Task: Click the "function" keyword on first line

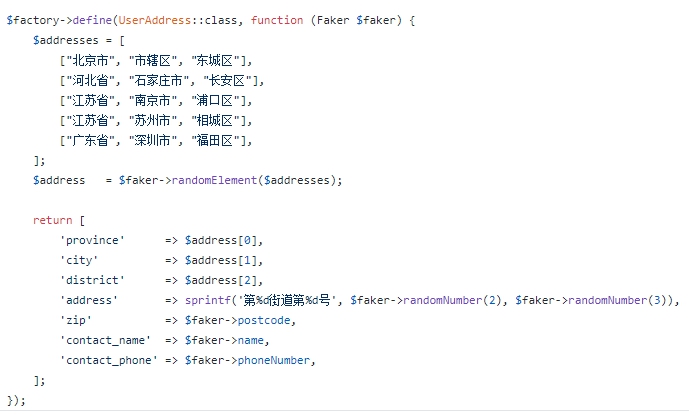Action: pyautogui.click(x=277, y=20)
